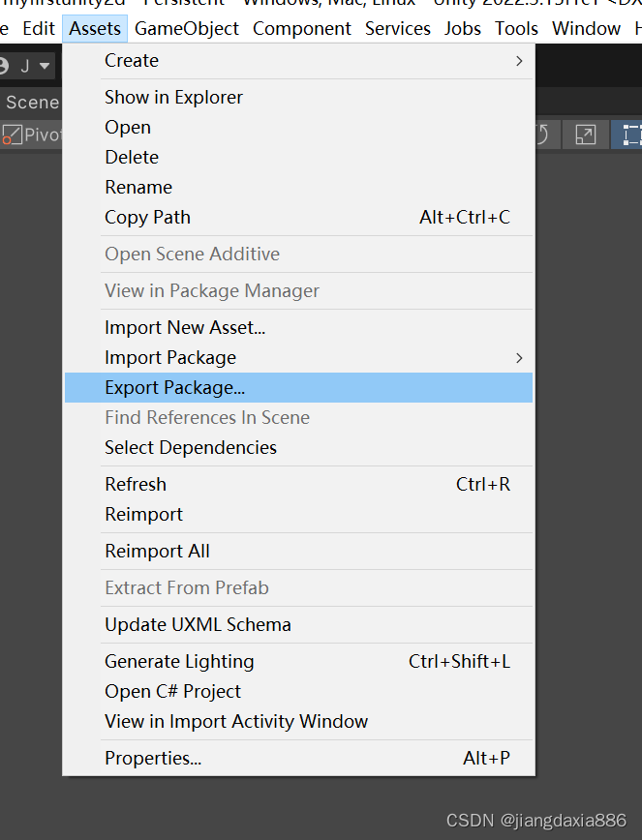Choose Copy Path
642x840 pixels.
[x=298, y=218]
